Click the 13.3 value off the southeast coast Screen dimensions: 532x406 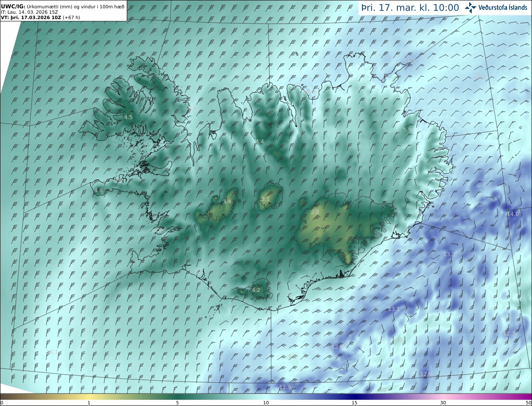point(449,254)
